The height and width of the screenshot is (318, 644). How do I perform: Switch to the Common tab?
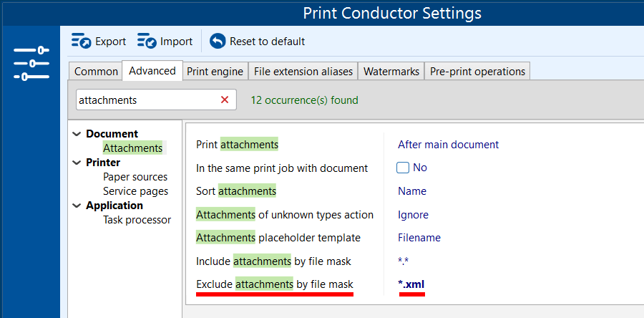coord(96,72)
